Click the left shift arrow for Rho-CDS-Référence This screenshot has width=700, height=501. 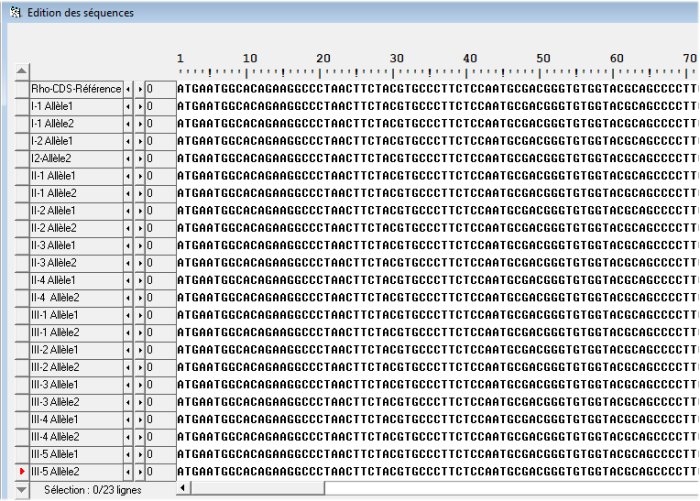point(128,89)
